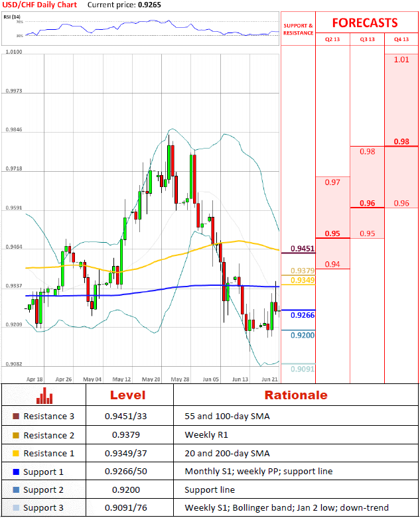Click the 0.94 forecast value in Q2 13
This screenshot has width=420, height=518.
tap(332, 264)
